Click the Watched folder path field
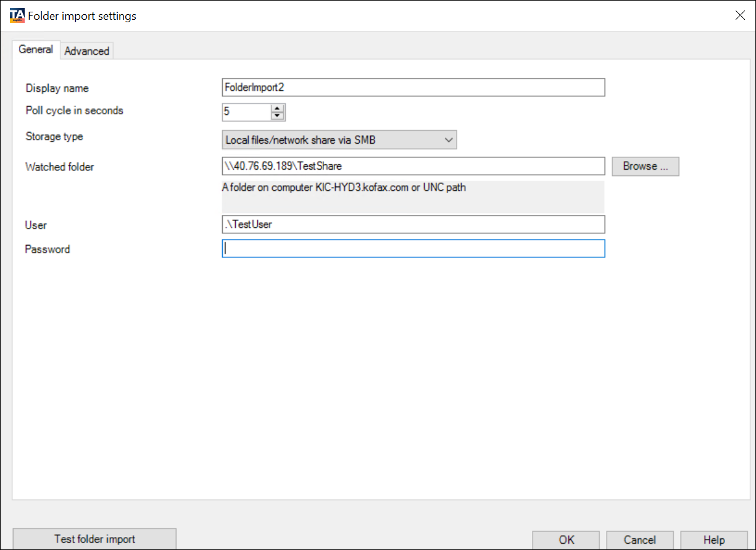The height and width of the screenshot is (550, 756). (413, 166)
